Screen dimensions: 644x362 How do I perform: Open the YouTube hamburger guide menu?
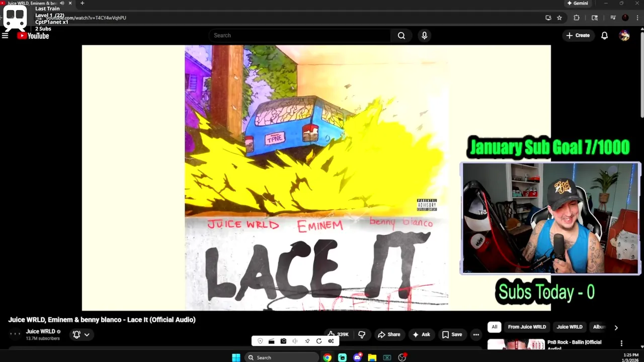coord(5,36)
